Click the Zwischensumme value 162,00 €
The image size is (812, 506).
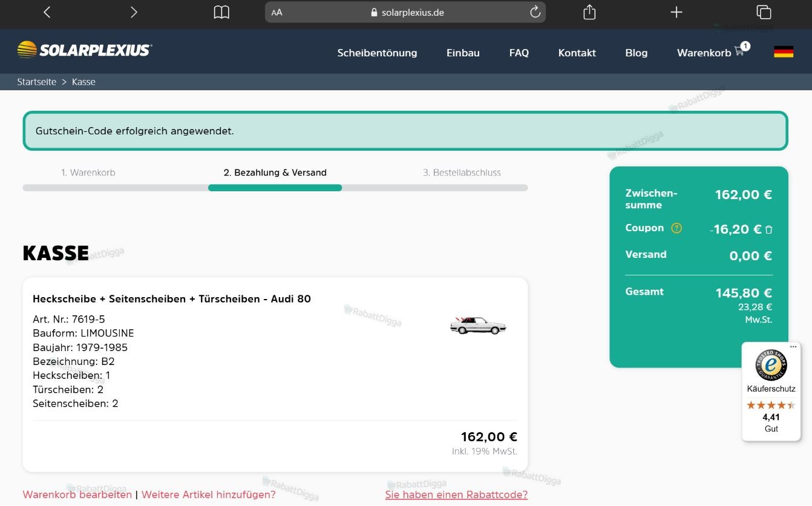[x=744, y=194]
